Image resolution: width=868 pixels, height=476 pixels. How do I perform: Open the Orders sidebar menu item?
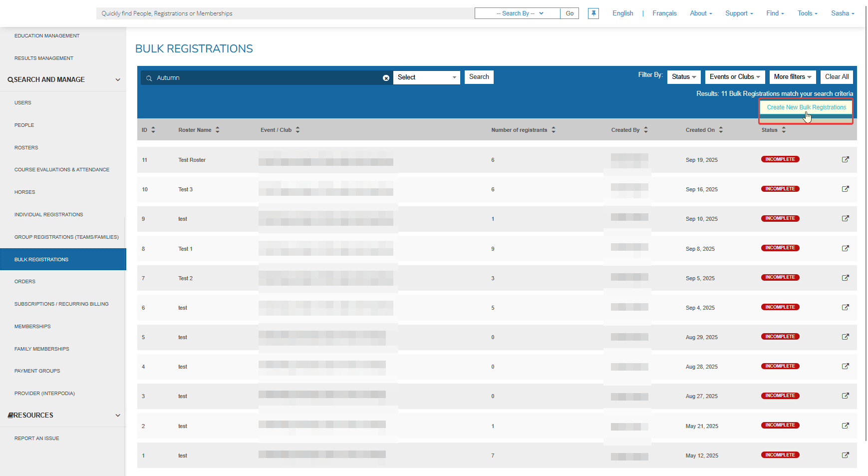(25, 282)
